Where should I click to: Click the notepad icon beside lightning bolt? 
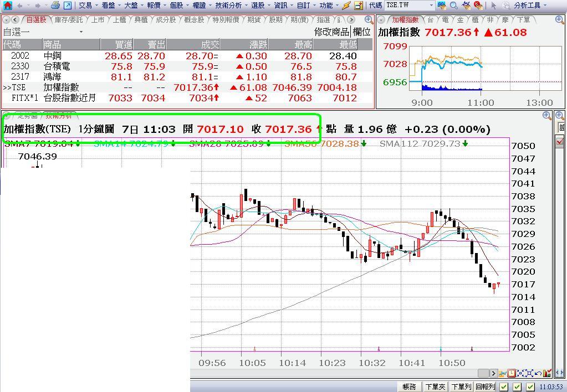(x=359, y=6)
